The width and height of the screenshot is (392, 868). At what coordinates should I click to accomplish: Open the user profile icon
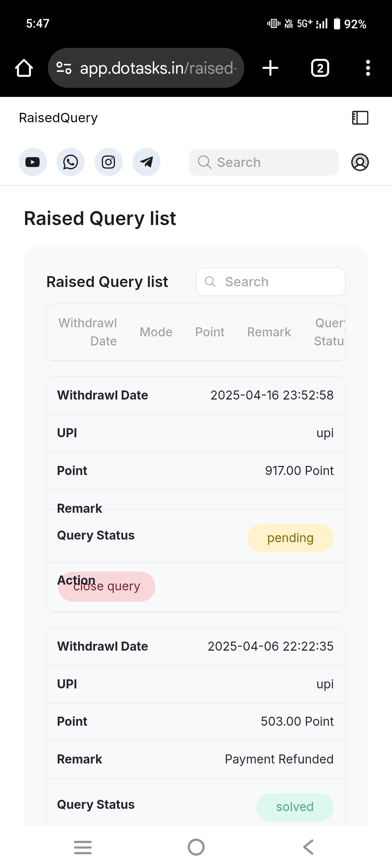pyautogui.click(x=360, y=162)
